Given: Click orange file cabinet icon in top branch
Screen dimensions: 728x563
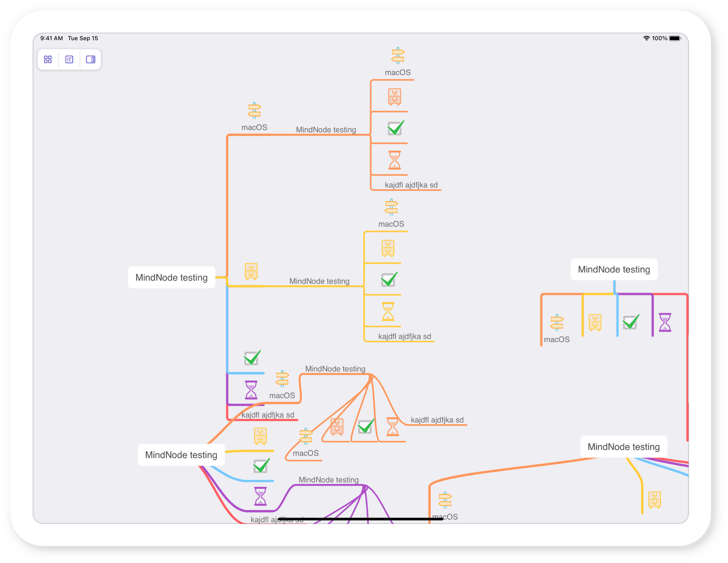Looking at the screenshot, I should (394, 97).
